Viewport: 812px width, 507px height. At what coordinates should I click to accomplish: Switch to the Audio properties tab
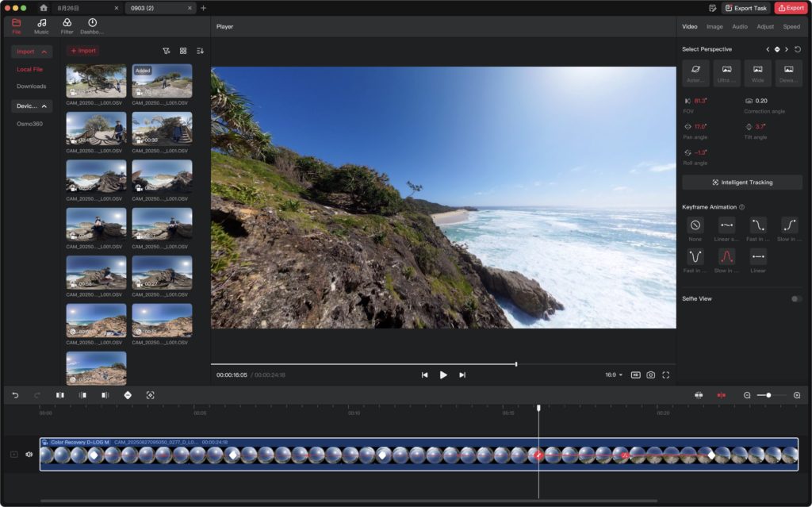pyautogui.click(x=740, y=26)
